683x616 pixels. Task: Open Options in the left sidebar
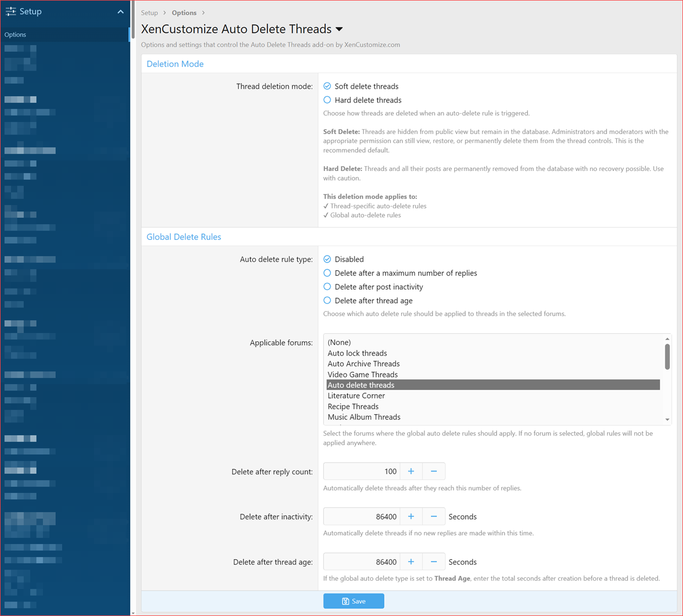coord(15,34)
